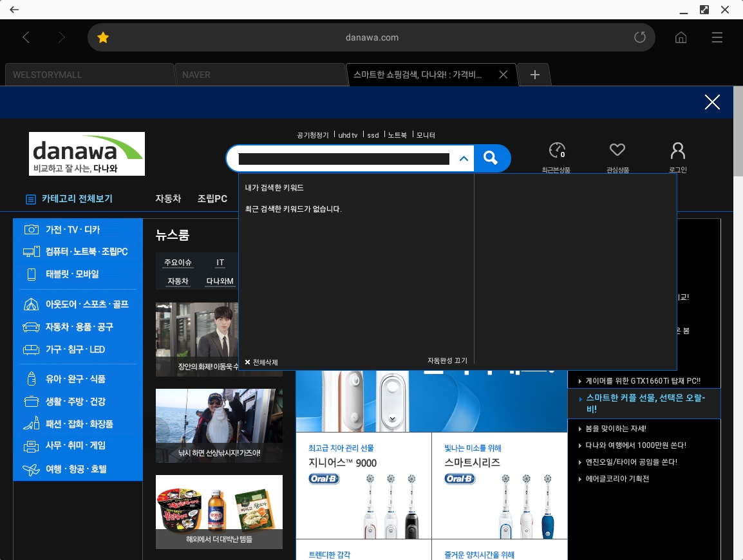This screenshot has height=560, width=743.
Task: Switch to WELSTORYMALL tab
Action: (x=89, y=75)
